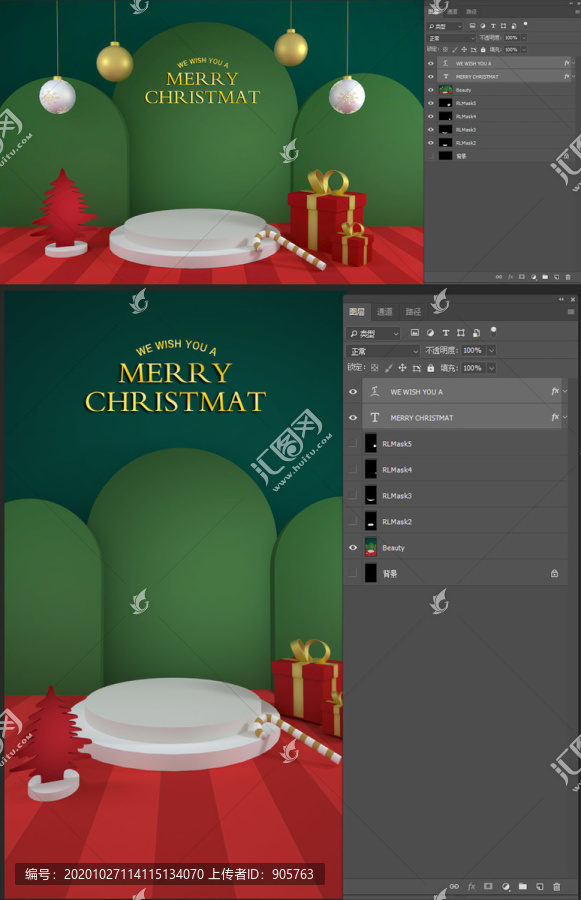Delete layer with the trash icon
This screenshot has height=900, width=581.
pos(556,887)
